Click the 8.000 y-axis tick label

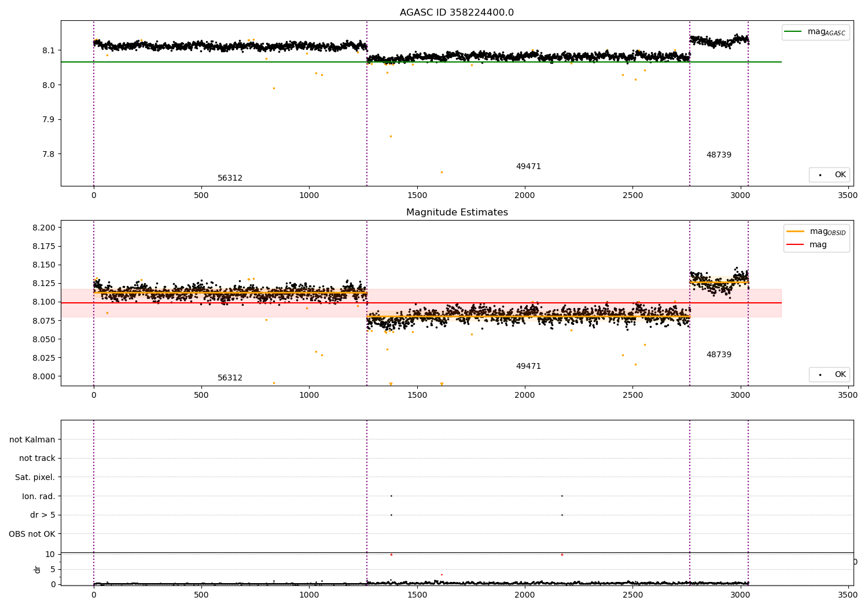pos(44,376)
